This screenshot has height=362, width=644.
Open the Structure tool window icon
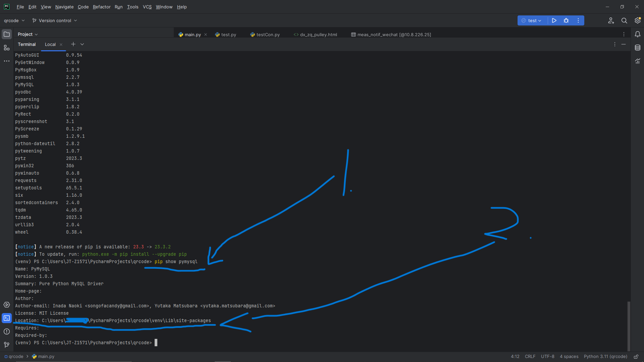[x=7, y=48]
